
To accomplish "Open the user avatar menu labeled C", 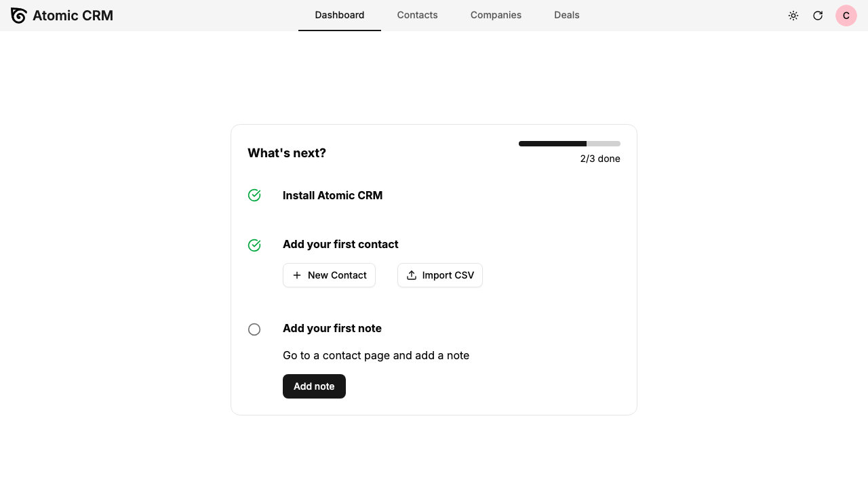I will (846, 16).
